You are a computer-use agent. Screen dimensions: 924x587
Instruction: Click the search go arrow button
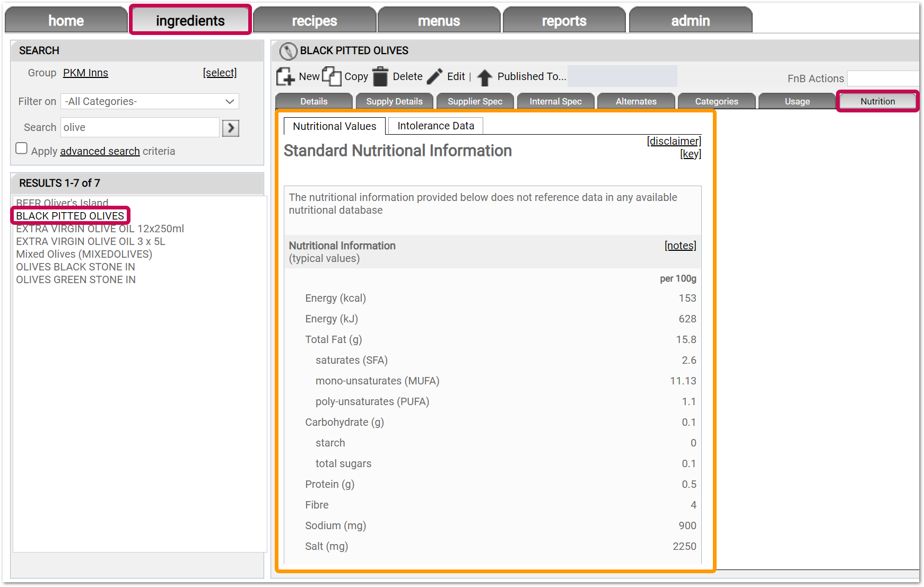[231, 128]
